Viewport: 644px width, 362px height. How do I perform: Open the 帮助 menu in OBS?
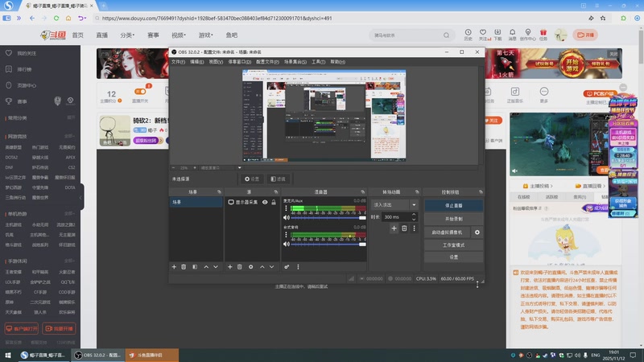click(337, 62)
